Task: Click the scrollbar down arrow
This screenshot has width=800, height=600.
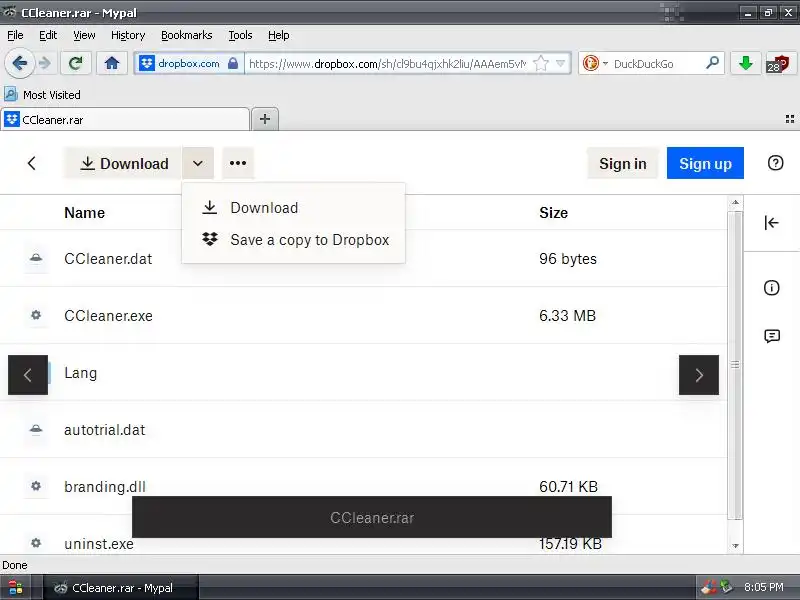Action: (735, 545)
